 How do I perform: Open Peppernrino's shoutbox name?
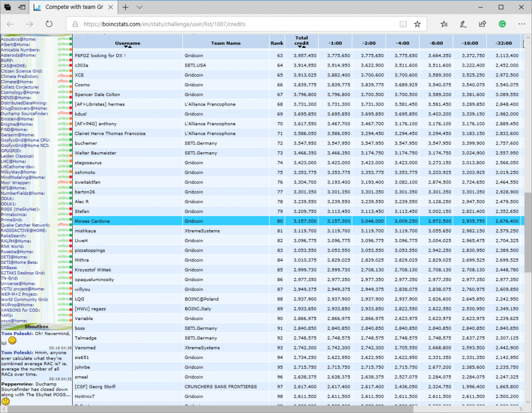coord(17,384)
